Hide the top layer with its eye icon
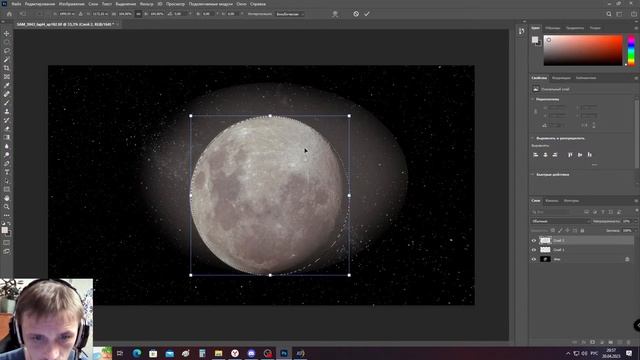The height and width of the screenshot is (360, 640). click(x=533, y=240)
